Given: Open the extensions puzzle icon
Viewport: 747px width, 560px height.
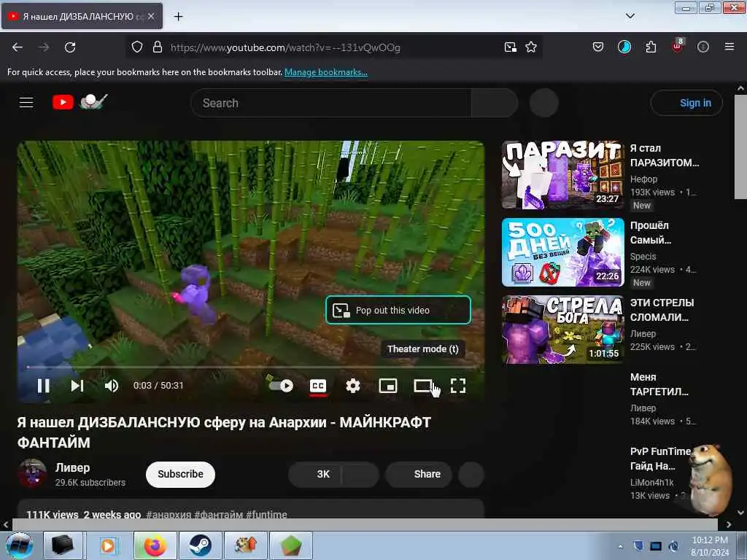Looking at the screenshot, I should click(651, 47).
